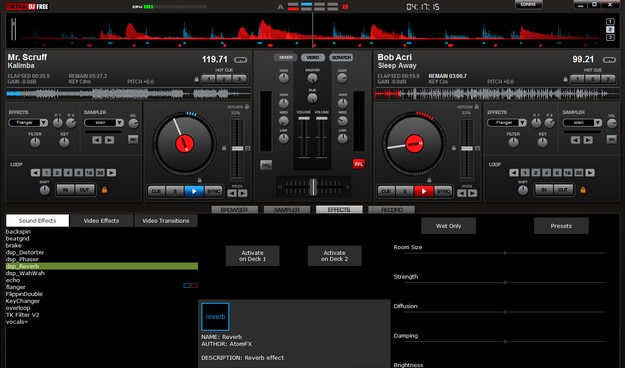
Task: Select the Sound Effects tab
Action: 37,220
